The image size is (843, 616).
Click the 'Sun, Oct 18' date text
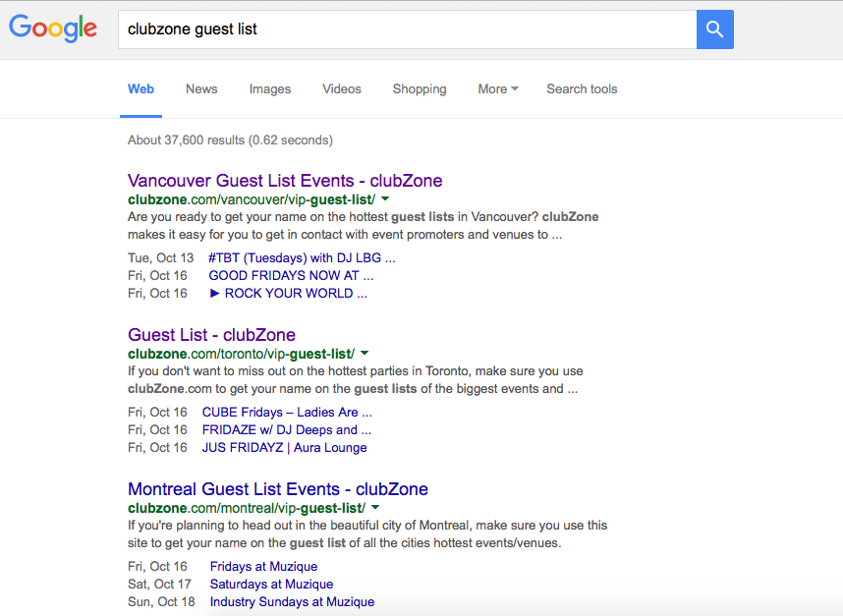pyautogui.click(x=161, y=602)
